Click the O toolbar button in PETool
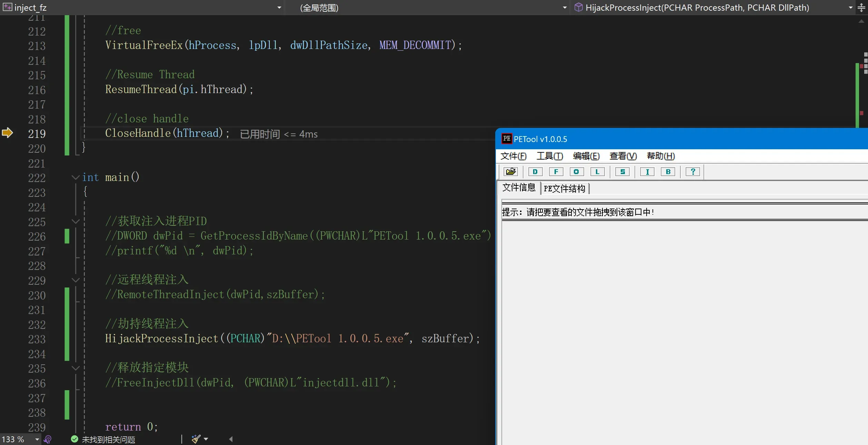868x445 pixels. click(576, 172)
